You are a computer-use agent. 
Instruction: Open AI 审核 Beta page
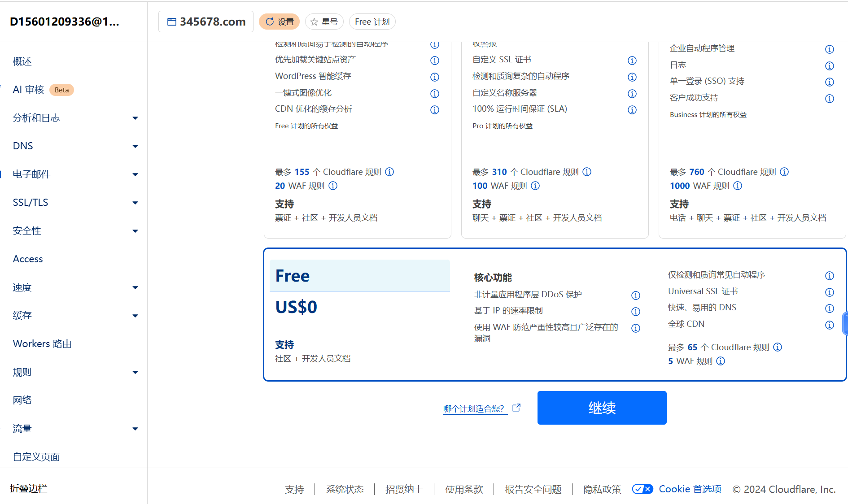tap(43, 90)
